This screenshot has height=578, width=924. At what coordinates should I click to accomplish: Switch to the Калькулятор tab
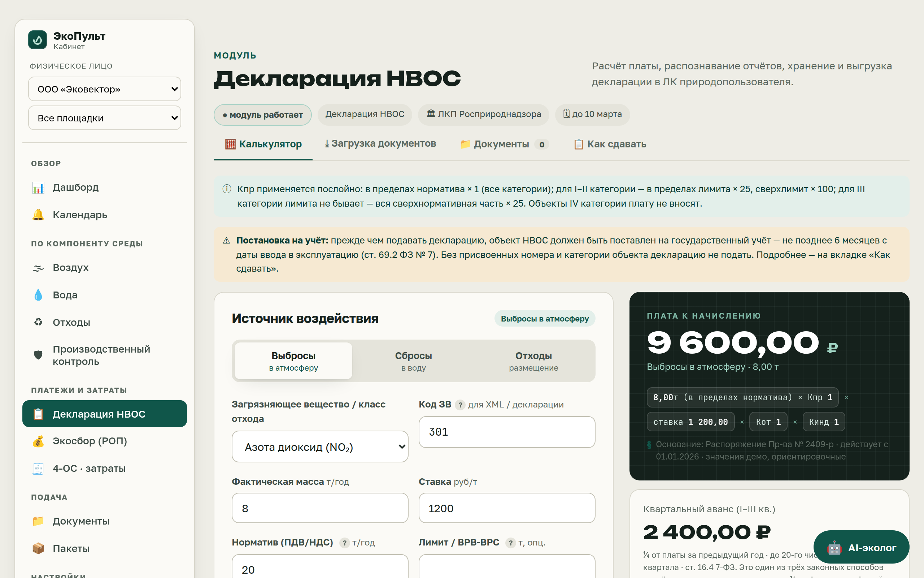tap(263, 144)
